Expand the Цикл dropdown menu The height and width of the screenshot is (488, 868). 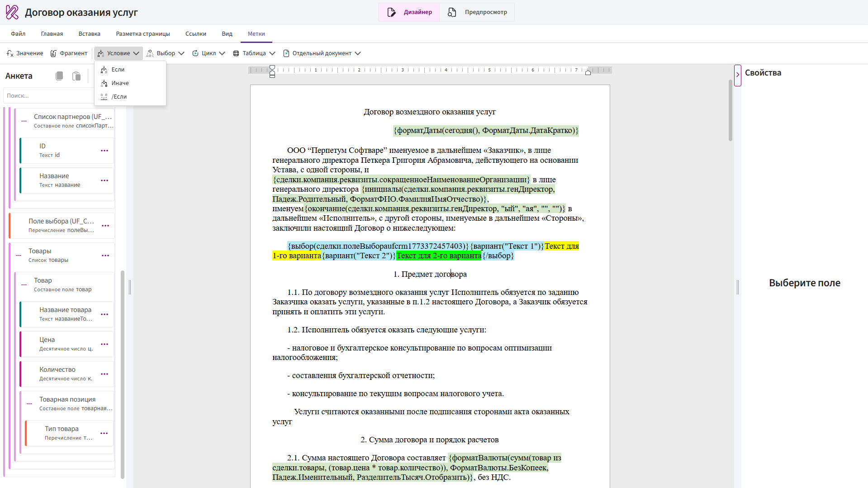209,53
